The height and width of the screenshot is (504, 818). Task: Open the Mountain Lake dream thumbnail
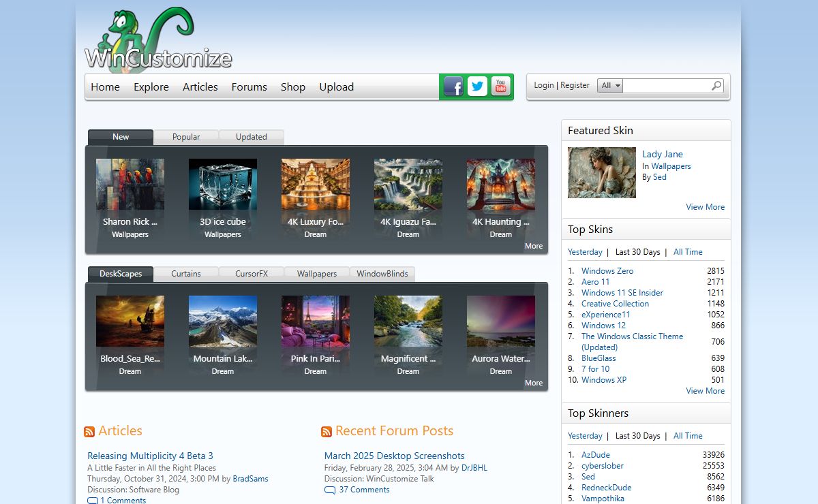[223, 321]
